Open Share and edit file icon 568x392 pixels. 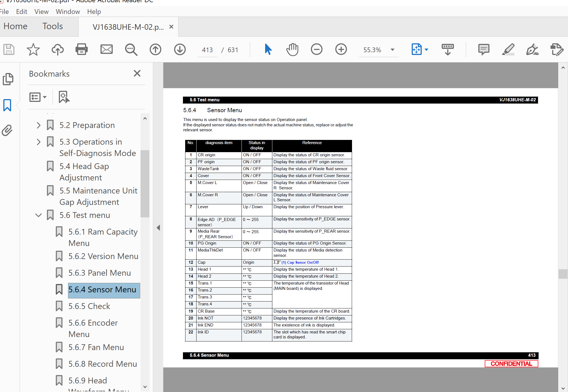557,50
